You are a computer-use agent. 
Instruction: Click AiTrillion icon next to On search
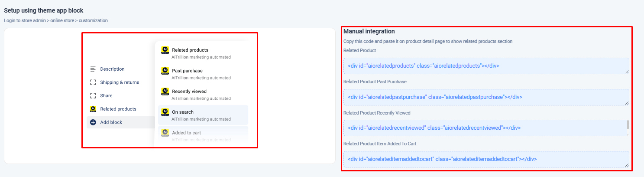(165, 112)
